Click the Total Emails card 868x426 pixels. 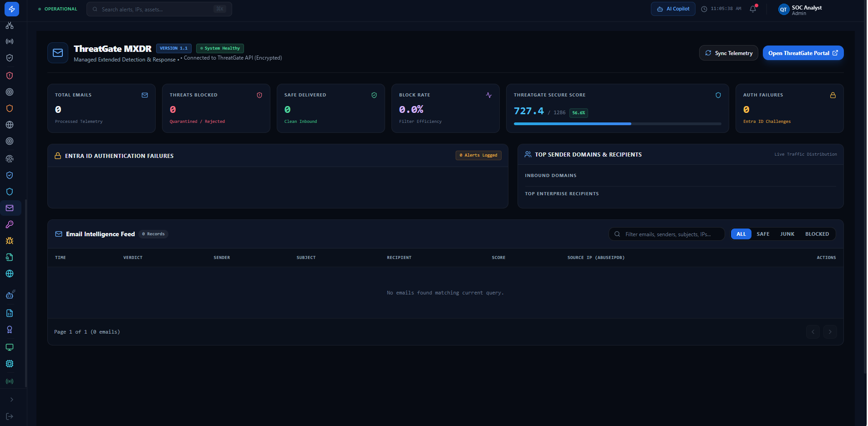102,108
